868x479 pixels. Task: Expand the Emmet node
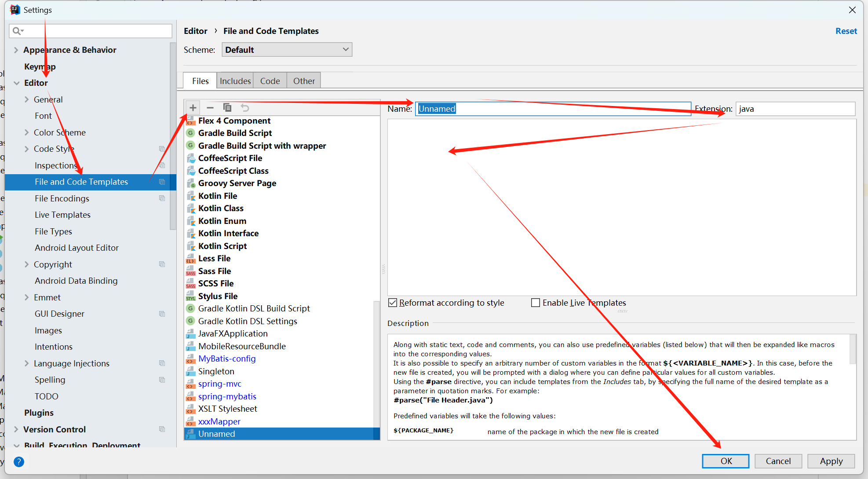[x=26, y=297]
